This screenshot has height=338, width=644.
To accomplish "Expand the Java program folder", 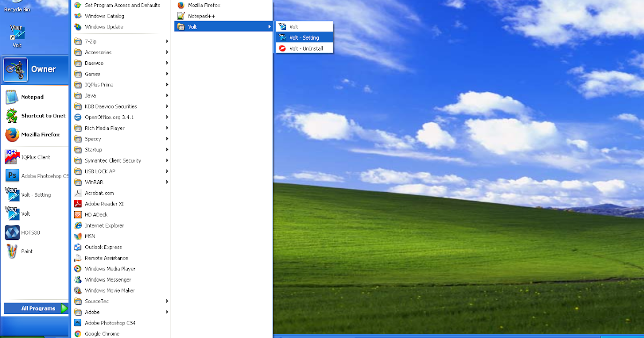I will (121, 95).
